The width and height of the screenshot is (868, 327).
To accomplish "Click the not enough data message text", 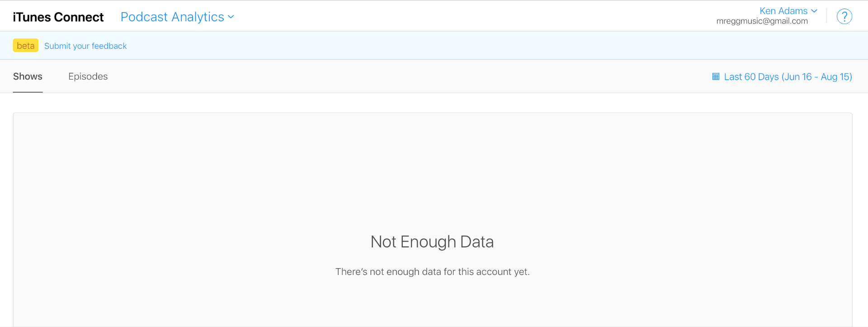I will point(432,272).
